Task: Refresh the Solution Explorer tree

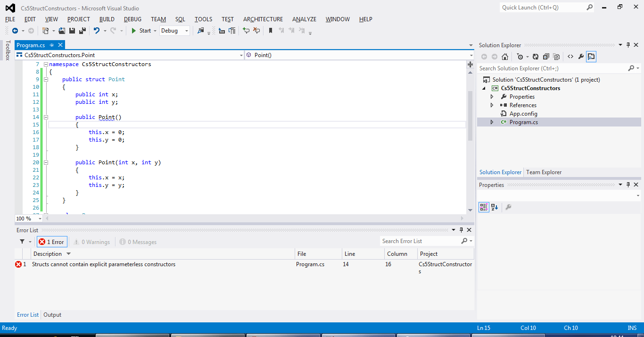Action: pos(536,57)
